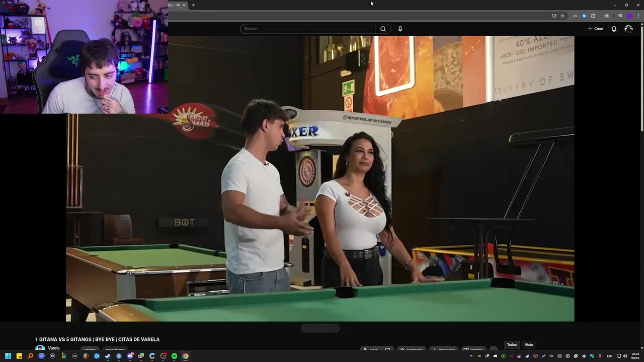Close the current browser tab
The height and width of the screenshot is (362, 644).
pos(184,5)
